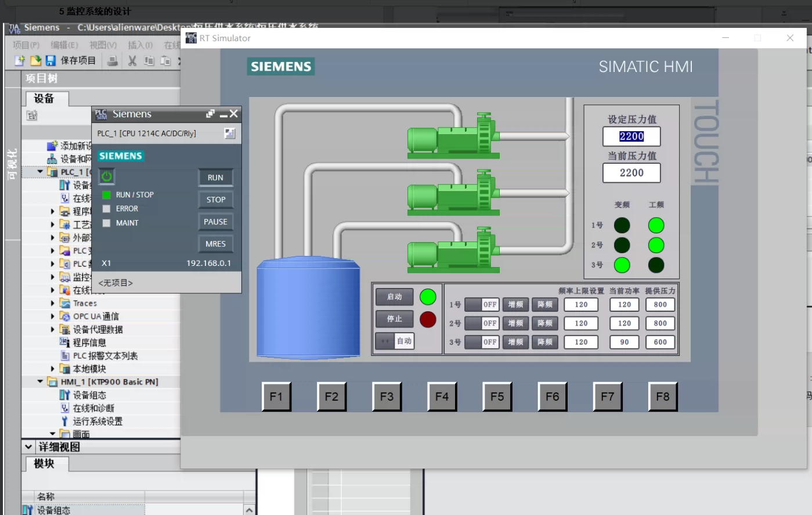Open the 项目(P) menu
The height and width of the screenshot is (515, 812).
click(x=26, y=45)
